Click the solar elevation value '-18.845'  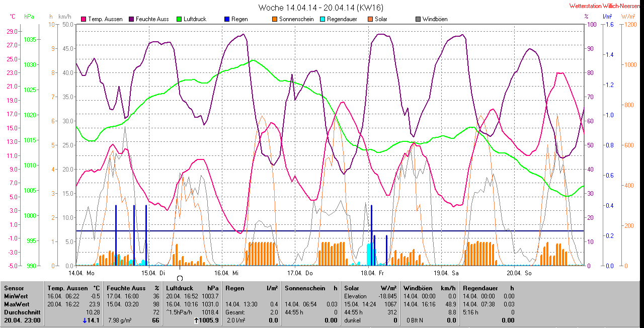387,296
